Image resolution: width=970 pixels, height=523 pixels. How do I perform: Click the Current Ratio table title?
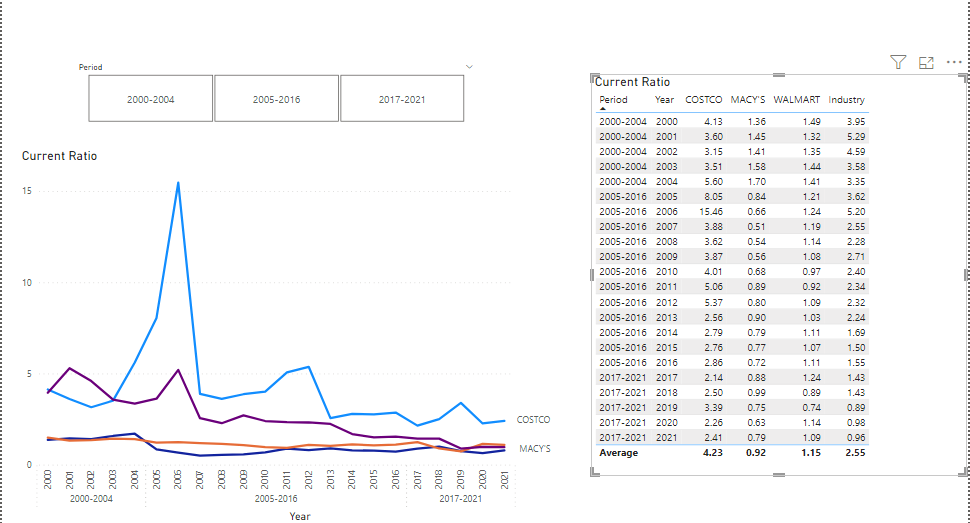[632, 82]
